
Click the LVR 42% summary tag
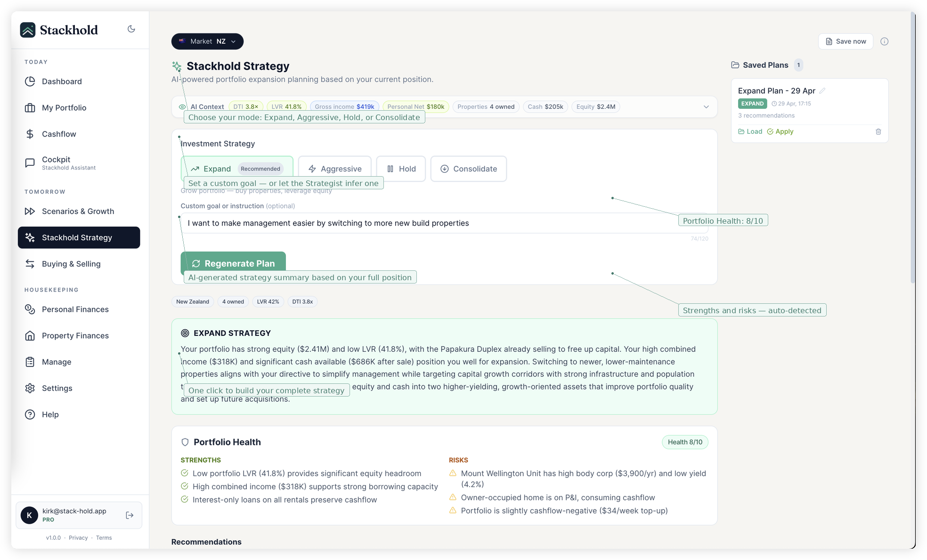pyautogui.click(x=268, y=302)
